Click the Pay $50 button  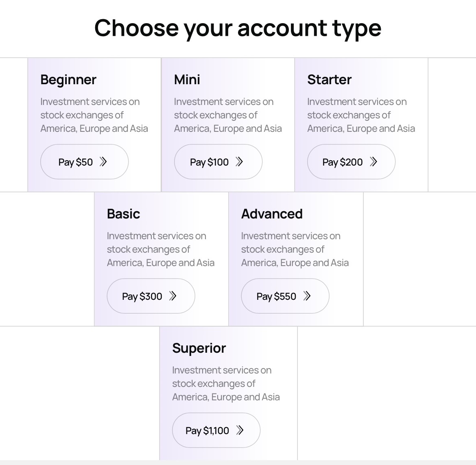coord(84,162)
